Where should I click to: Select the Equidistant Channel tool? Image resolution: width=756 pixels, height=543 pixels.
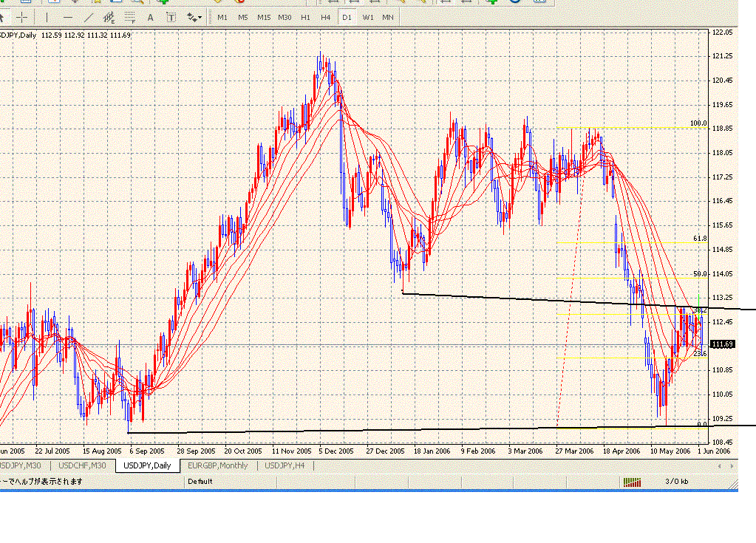tap(109, 17)
